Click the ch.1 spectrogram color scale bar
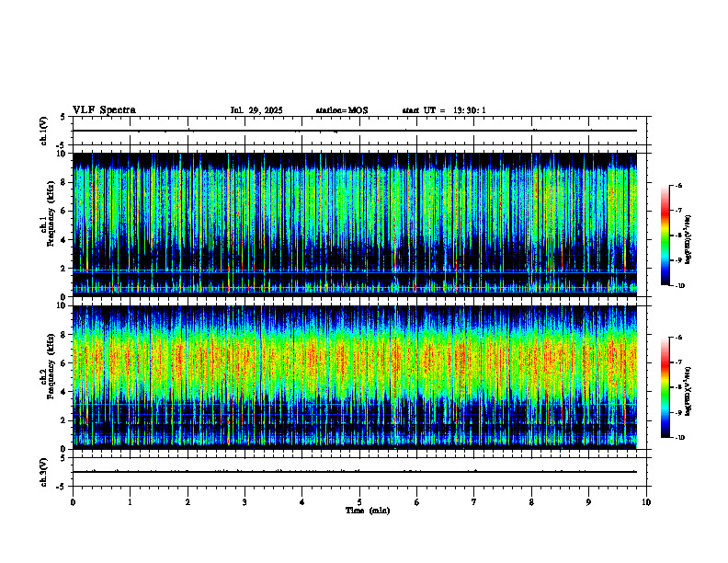Image resolution: width=728 pixels, height=563 pixels. click(665, 236)
